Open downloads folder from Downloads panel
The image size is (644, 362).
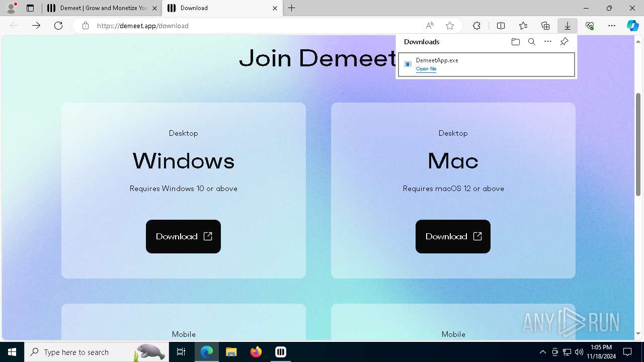[515, 42]
